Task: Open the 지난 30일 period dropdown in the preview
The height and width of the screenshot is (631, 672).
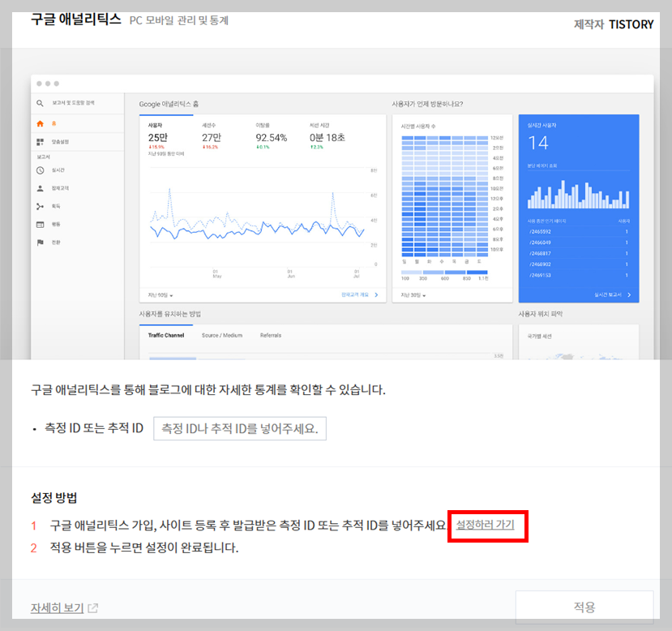Action: pos(413,295)
